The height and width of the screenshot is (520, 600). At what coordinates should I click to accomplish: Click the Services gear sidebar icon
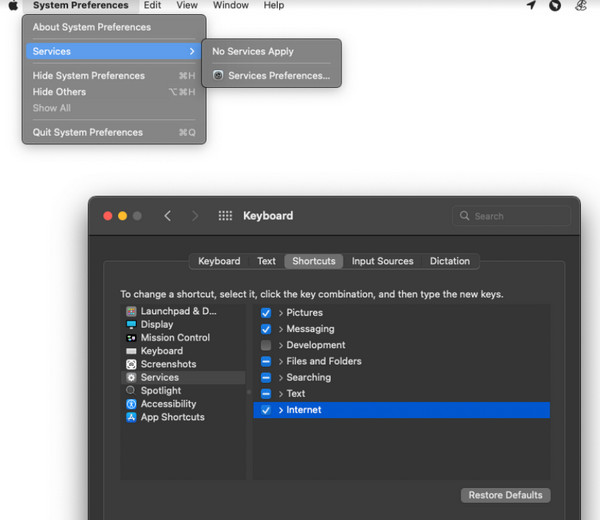click(131, 377)
